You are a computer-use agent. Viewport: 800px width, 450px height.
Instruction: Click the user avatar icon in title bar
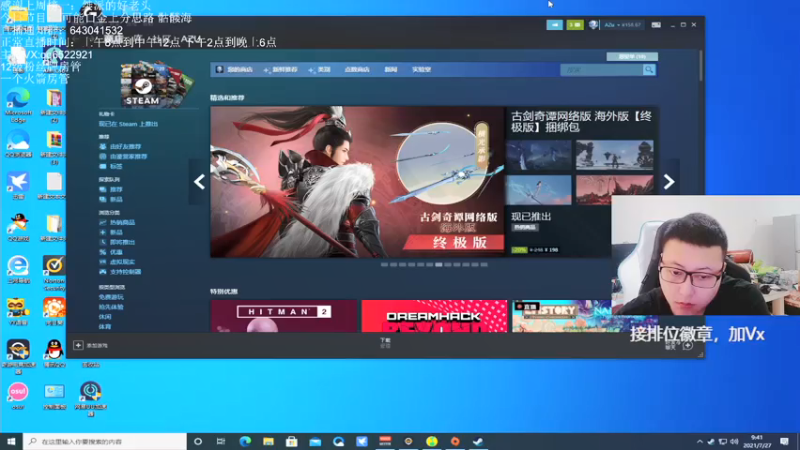(x=593, y=24)
